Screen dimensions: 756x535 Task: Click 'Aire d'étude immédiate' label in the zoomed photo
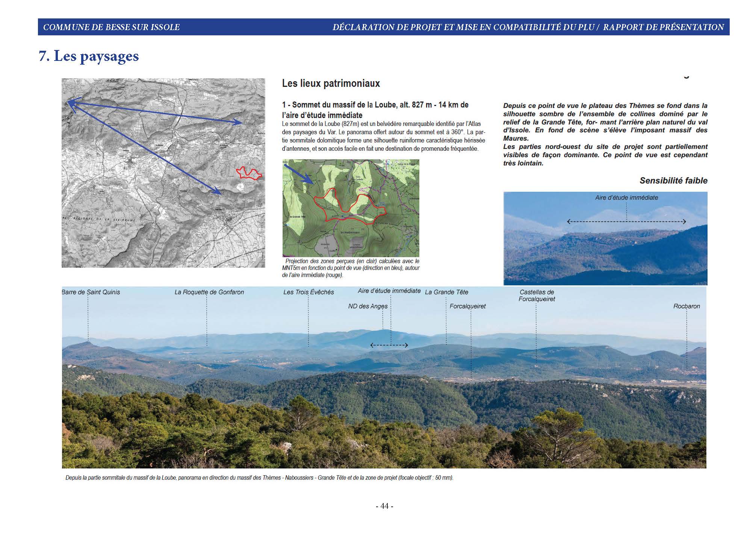[x=626, y=197]
